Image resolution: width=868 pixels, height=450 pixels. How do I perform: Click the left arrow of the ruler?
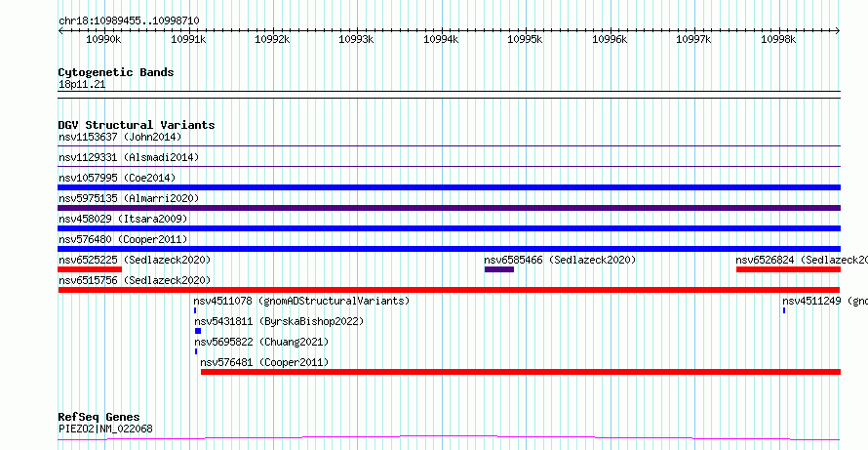coord(60,31)
